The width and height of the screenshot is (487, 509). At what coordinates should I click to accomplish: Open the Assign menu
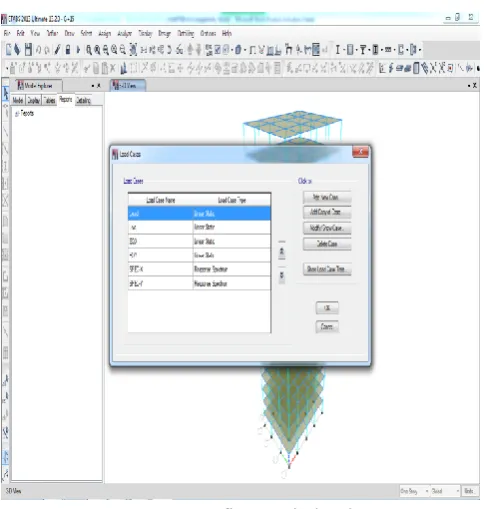pyautogui.click(x=104, y=33)
